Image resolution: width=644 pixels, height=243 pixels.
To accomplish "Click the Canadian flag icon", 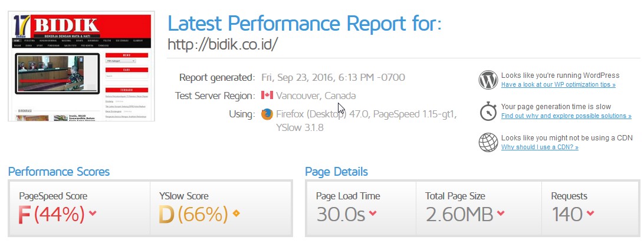I will 267,96.
